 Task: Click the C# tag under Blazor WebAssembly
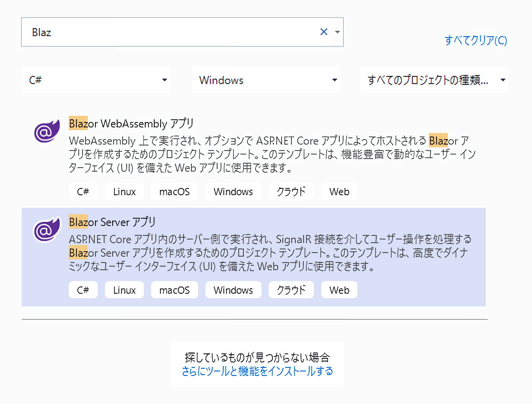click(83, 192)
